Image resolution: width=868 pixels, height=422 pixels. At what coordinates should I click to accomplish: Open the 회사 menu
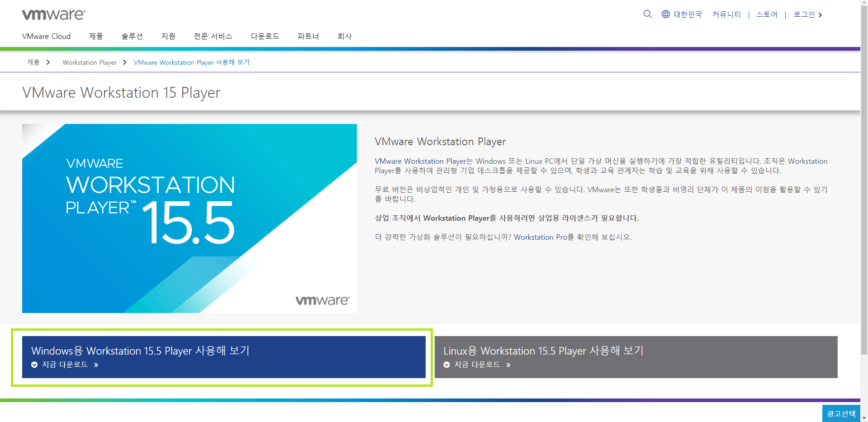[x=345, y=36]
